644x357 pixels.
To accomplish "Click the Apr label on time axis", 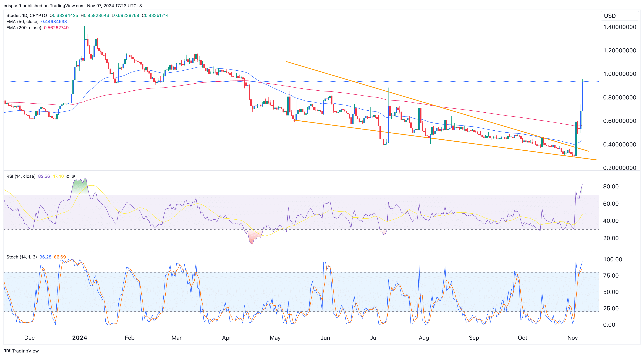I will tap(227, 338).
